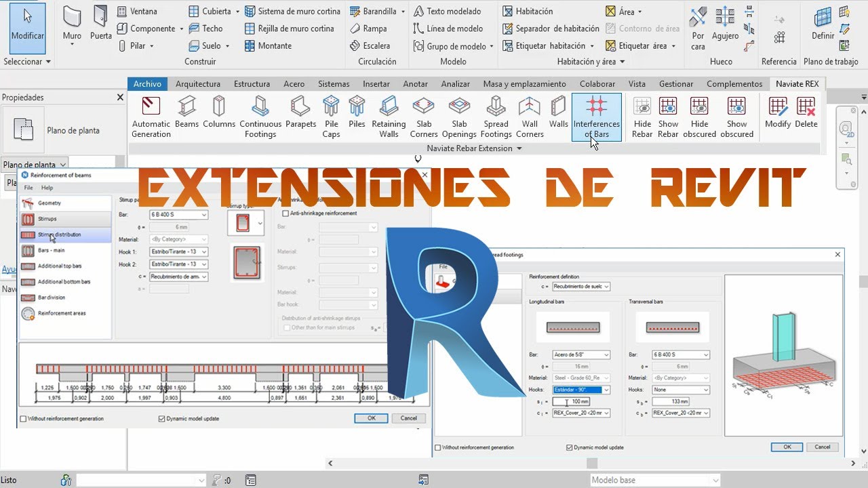Viewport: 868px width, 488px height.
Task: Click the Montante mullion tool
Action: click(x=268, y=46)
